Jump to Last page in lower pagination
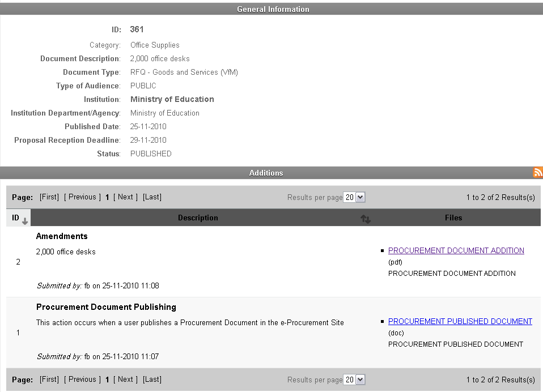Screen dimensions: 543x392 click(x=152, y=380)
